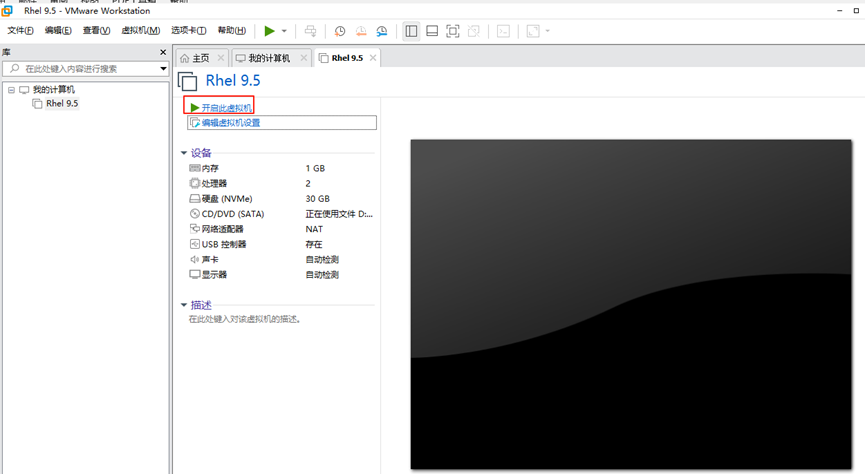Click the virtual machine preview screen
Screen dimensions: 865x474
631,305
